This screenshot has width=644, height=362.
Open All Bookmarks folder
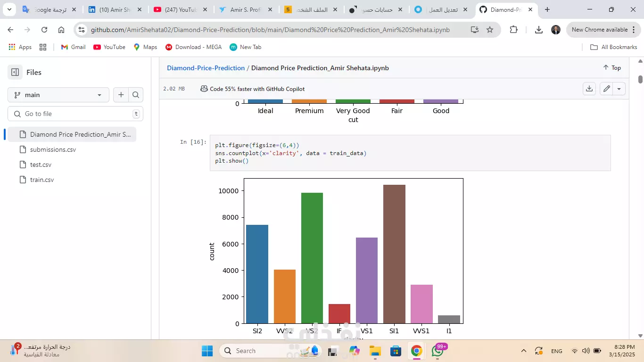coord(614,47)
